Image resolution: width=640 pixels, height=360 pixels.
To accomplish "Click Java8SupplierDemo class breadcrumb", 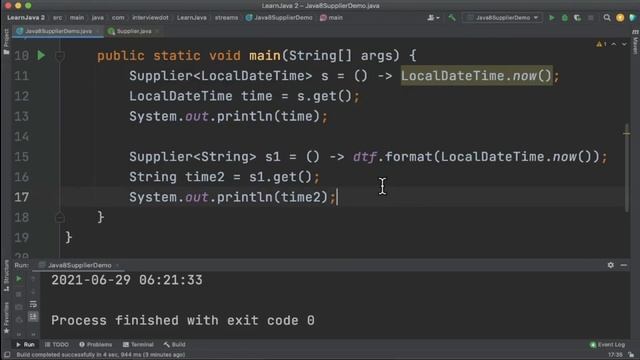I will tap(279, 18).
